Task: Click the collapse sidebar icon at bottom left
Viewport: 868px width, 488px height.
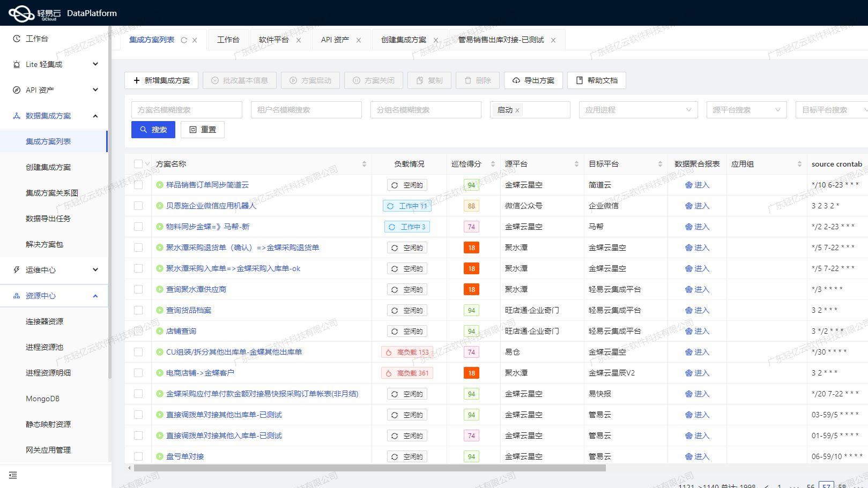Action: pyautogui.click(x=13, y=475)
